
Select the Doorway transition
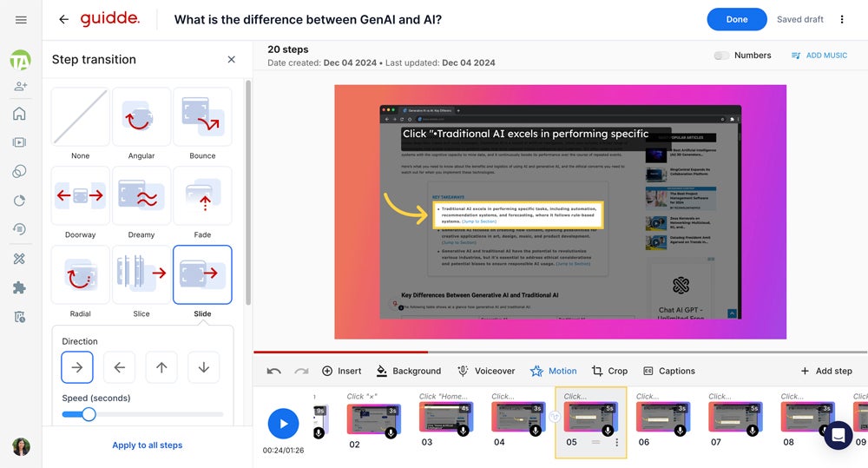click(80, 195)
